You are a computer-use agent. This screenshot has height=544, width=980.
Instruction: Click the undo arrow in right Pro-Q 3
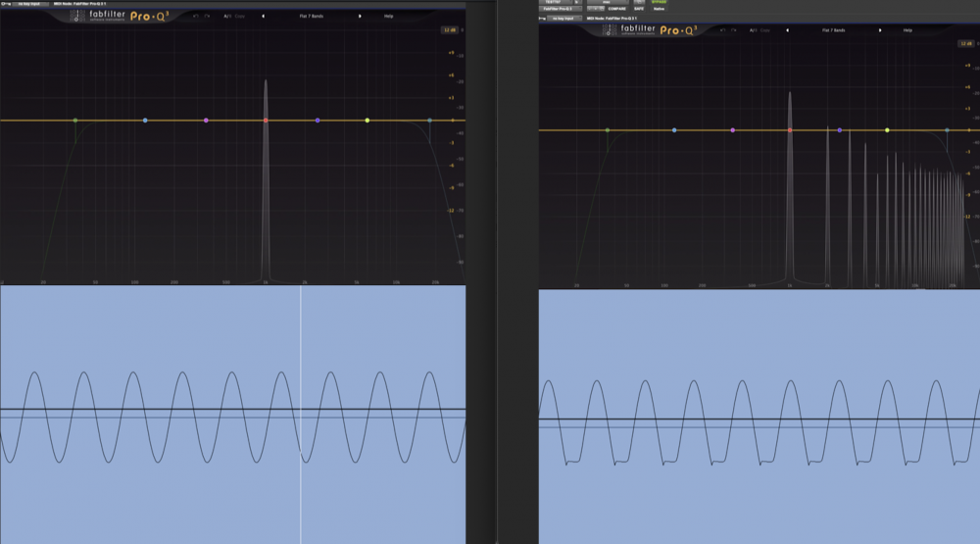point(722,30)
